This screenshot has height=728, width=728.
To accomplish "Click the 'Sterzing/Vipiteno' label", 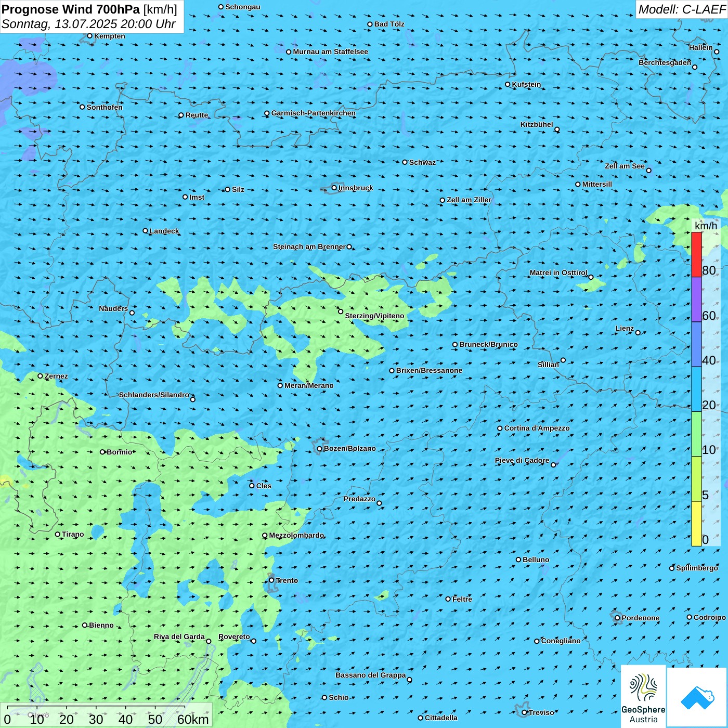I will pyautogui.click(x=374, y=316).
